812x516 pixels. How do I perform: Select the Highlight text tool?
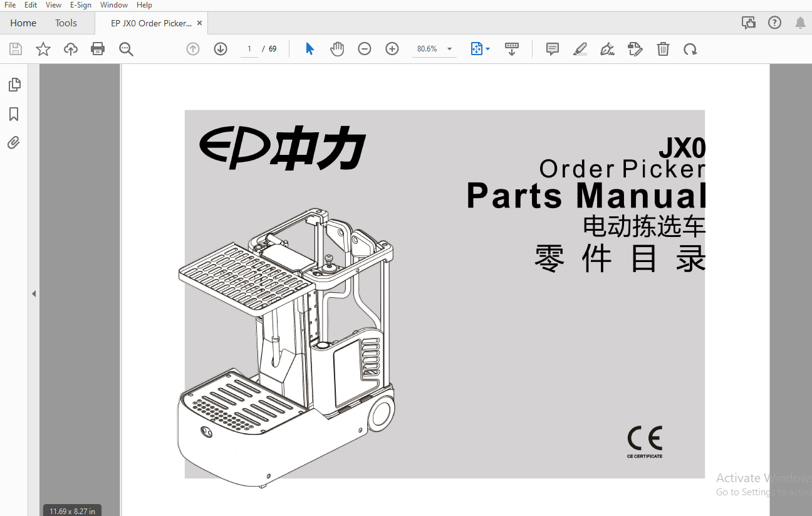(x=580, y=49)
